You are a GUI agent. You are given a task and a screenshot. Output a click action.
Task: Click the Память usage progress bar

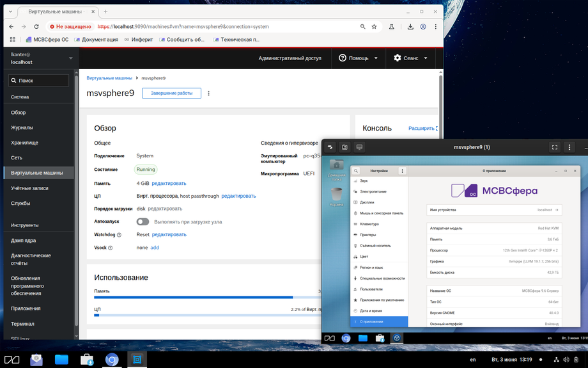click(x=207, y=298)
